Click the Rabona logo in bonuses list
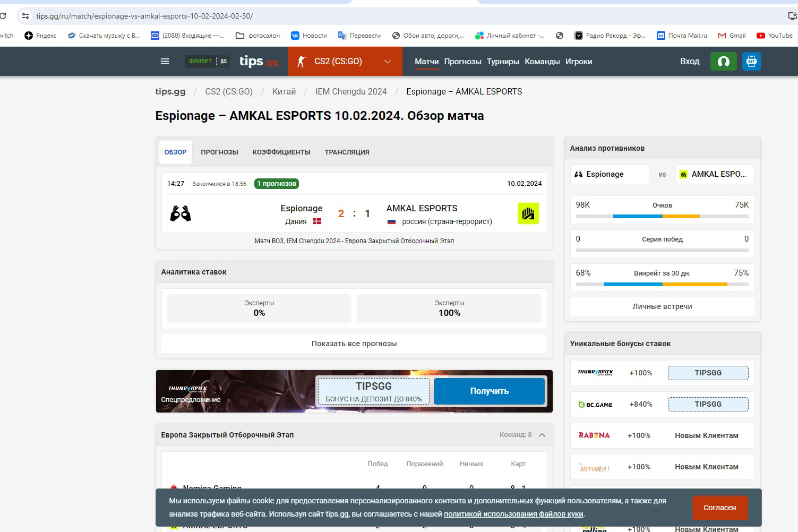 point(594,435)
